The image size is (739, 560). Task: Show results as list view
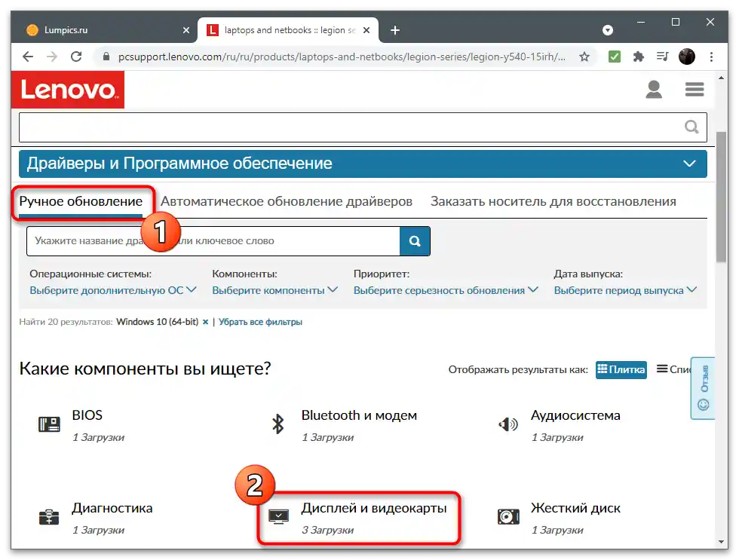tap(673, 370)
